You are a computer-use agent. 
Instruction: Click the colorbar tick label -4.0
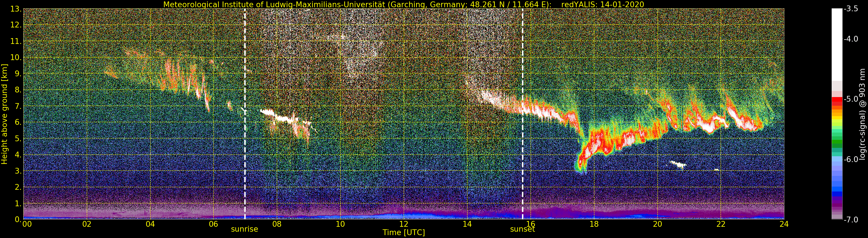[x=851, y=39]
